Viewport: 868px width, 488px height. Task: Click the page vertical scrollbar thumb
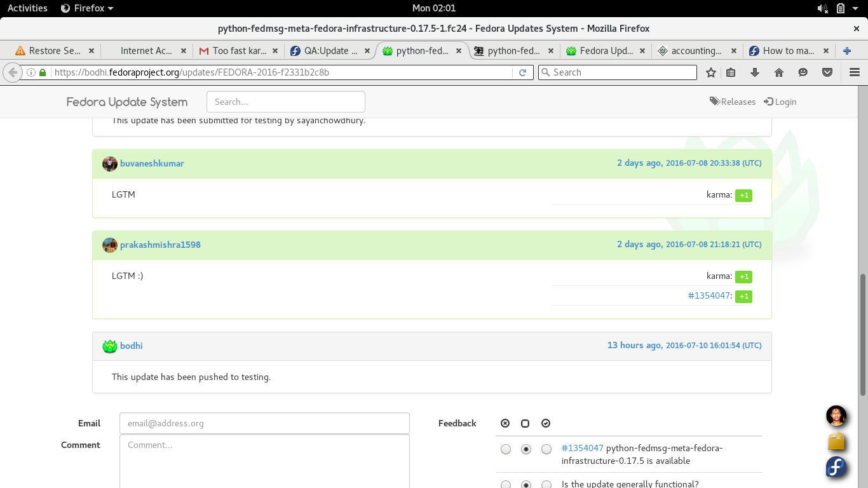point(862,335)
